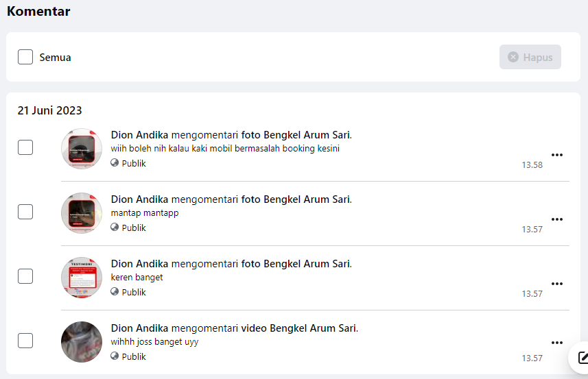Click the X icon inside Hapus button

[513, 57]
